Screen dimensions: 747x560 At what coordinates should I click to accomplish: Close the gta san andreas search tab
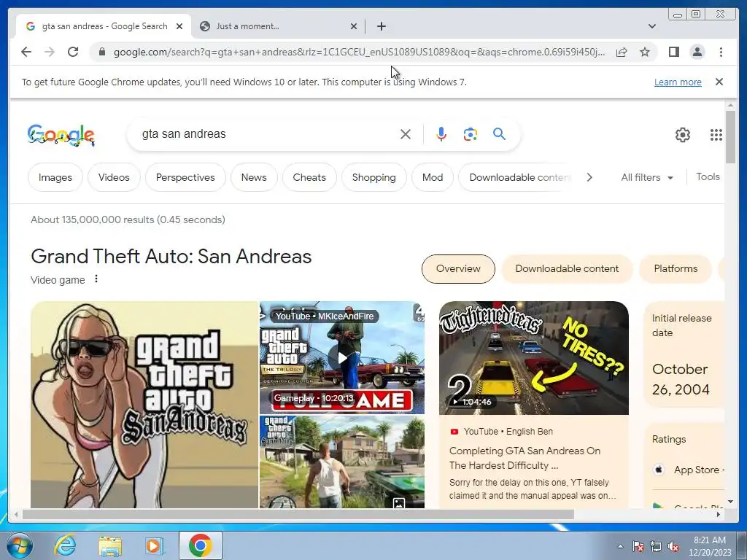click(179, 26)
